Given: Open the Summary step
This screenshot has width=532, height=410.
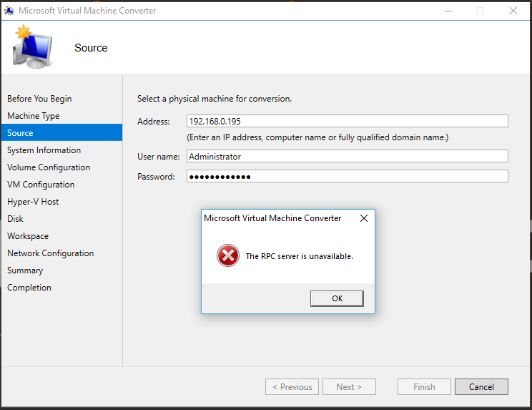Looking at the screenshot, I should click(25, 270).
